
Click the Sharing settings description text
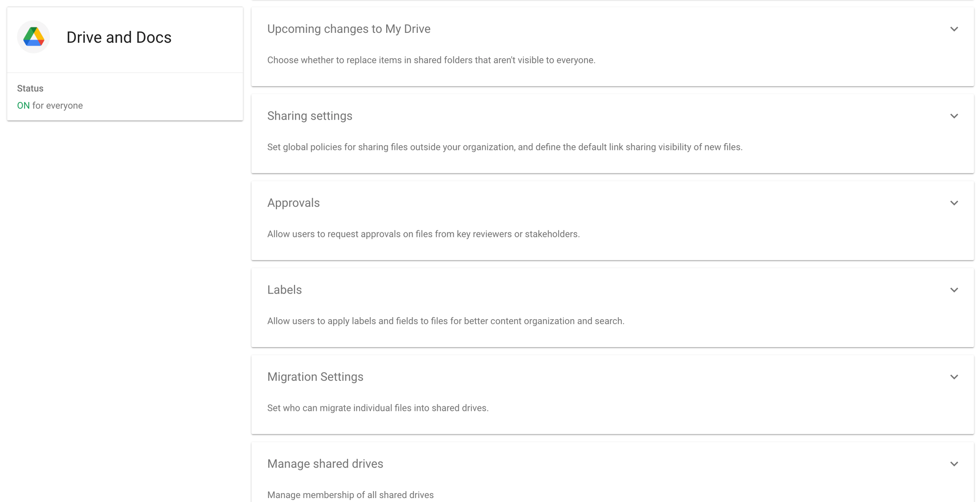505,147
